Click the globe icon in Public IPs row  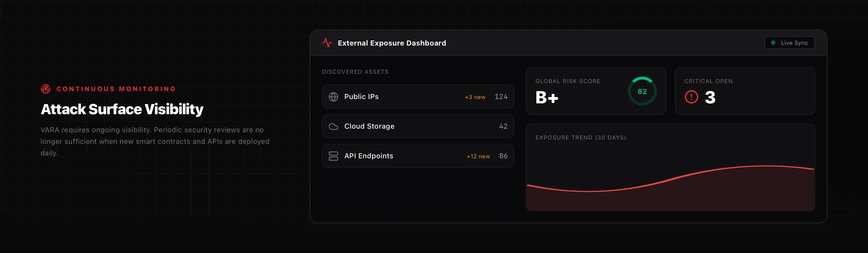point(333,97)
